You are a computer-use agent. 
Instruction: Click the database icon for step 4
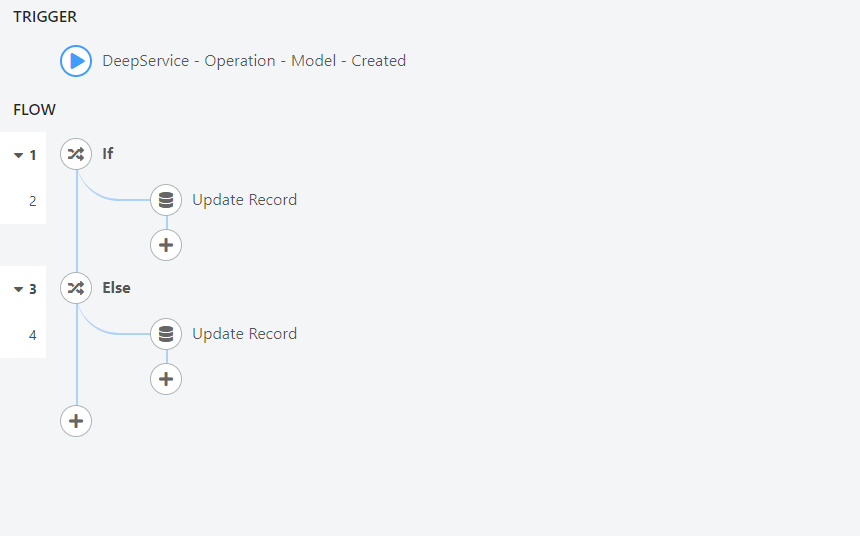point(166,334)
